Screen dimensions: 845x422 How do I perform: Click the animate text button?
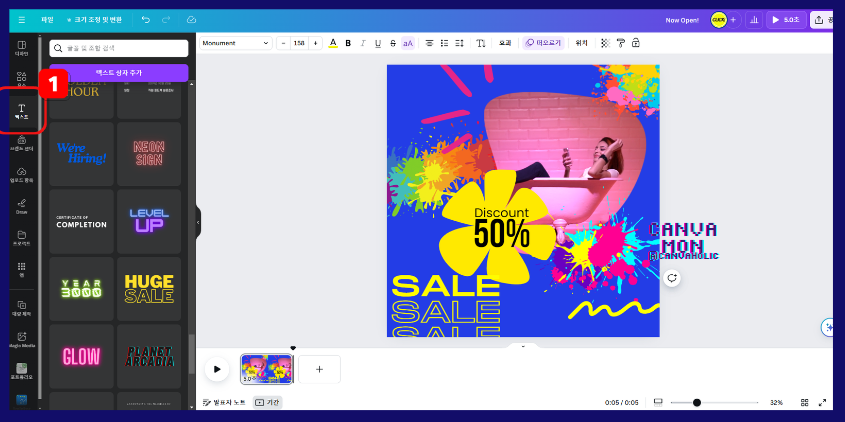point(543,43)
